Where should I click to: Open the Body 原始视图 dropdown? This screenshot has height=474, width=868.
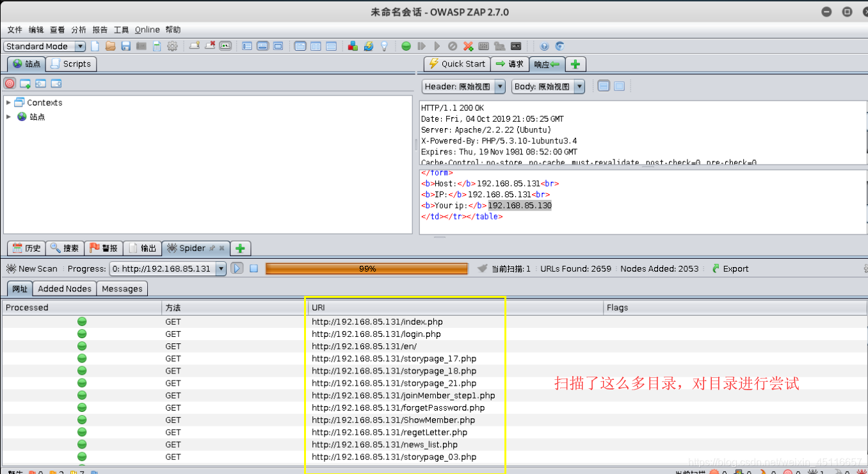coord(548,86)
